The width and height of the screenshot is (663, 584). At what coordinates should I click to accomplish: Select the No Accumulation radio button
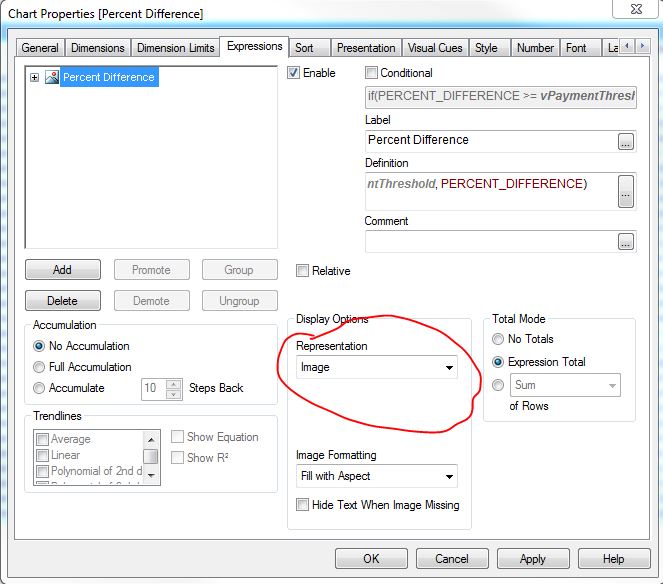(39, 346)
